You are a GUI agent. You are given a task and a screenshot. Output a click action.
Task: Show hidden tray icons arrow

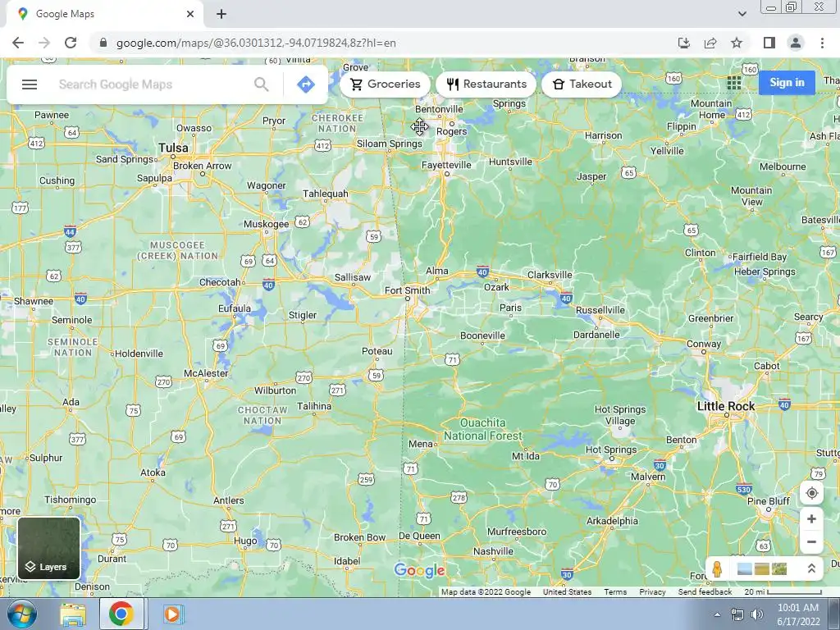click(717, 614)
